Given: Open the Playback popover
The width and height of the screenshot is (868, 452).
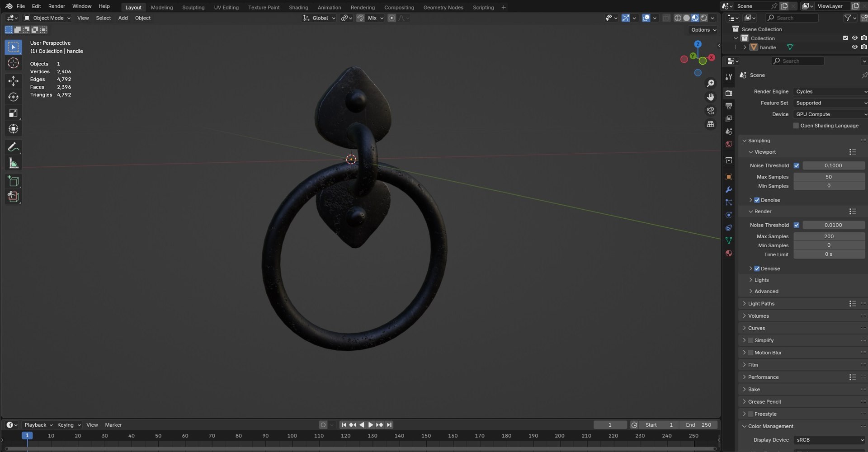Looking at the screenshot, I should click(38, 425).
